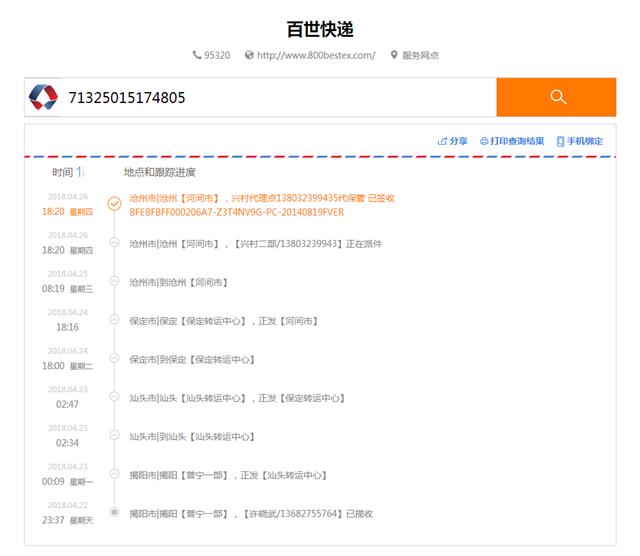Click the 00:09 星期一 timestamp
The width and height of the screenshot is (640, 556).
click(x=67, y=482)
